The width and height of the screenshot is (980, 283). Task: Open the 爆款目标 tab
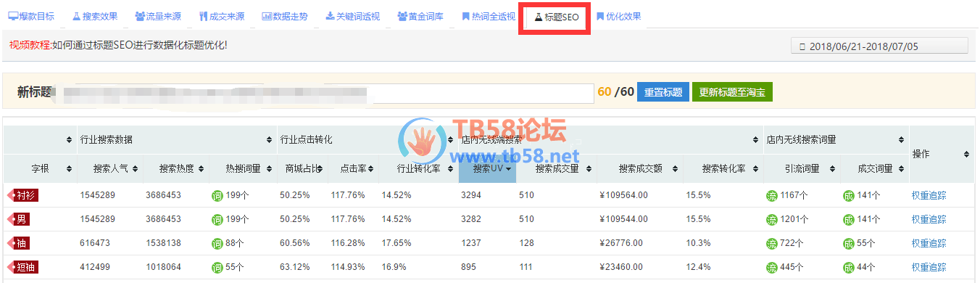click(x=31, y=16)
